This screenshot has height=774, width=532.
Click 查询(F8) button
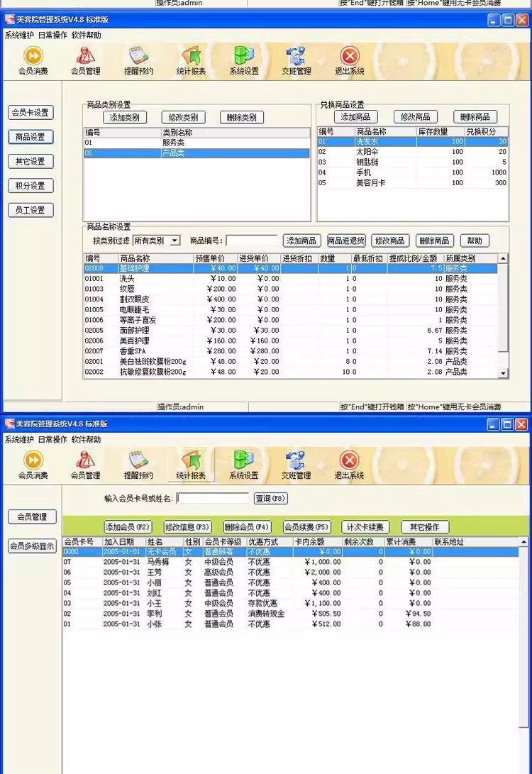(x=270, y=499)
